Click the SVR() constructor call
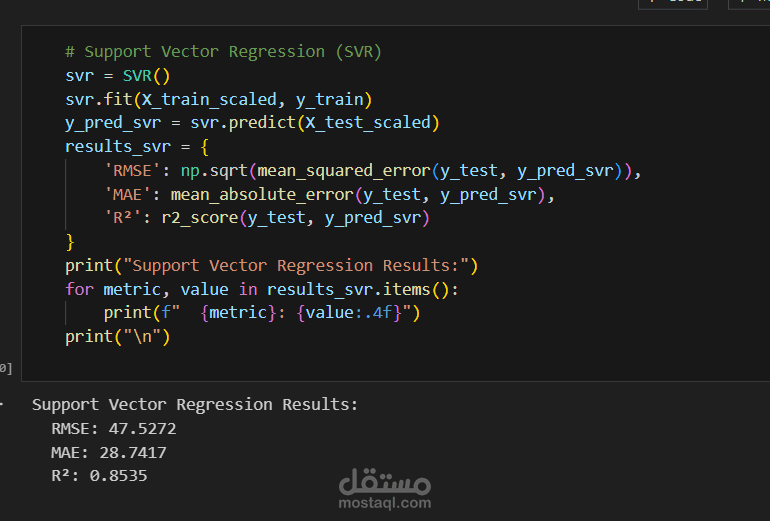The width and height of the screenshot is (770, 521). coord(146,76)
